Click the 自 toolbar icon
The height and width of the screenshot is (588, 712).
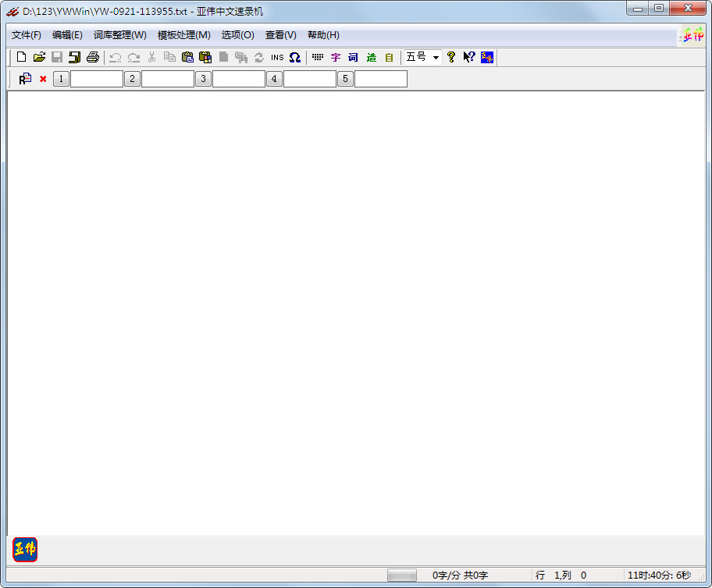pyautogui.click(x=389, y=57)
